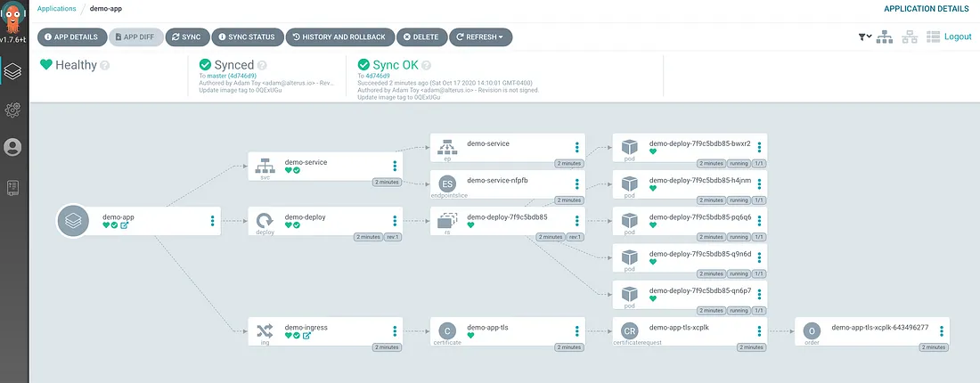Open kebab menu on pod demo-deploy-7f9c5bdb85-h4jnm
The width and height of the screenshot is (980, 383).
point(759,183)
